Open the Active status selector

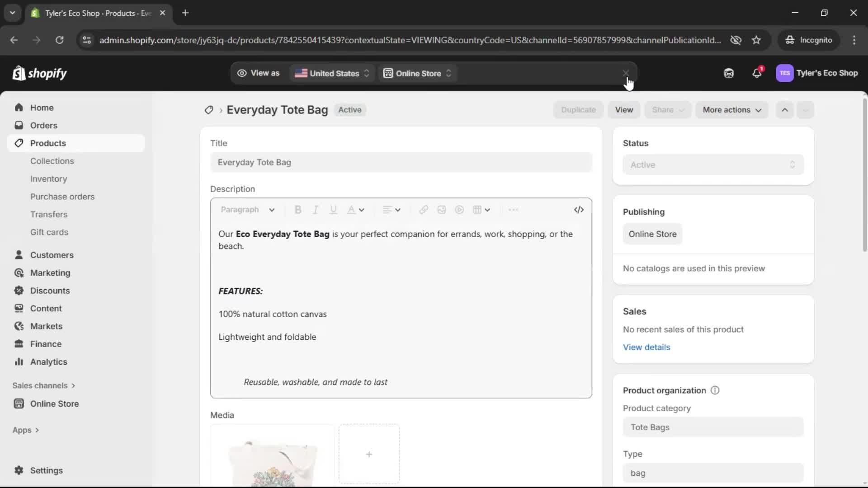point(712,164)
